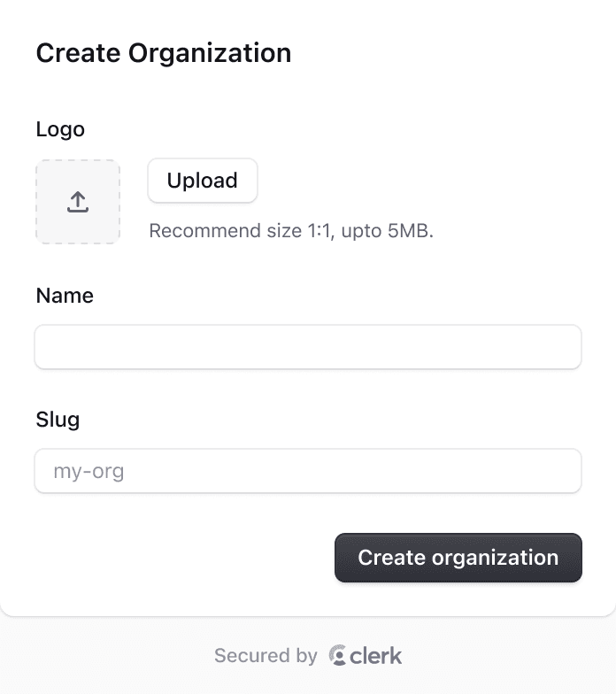The height and width of the screenshot is (694, 616).
Task: Click the Create Organization heading
Action: [x=163, y=53]
